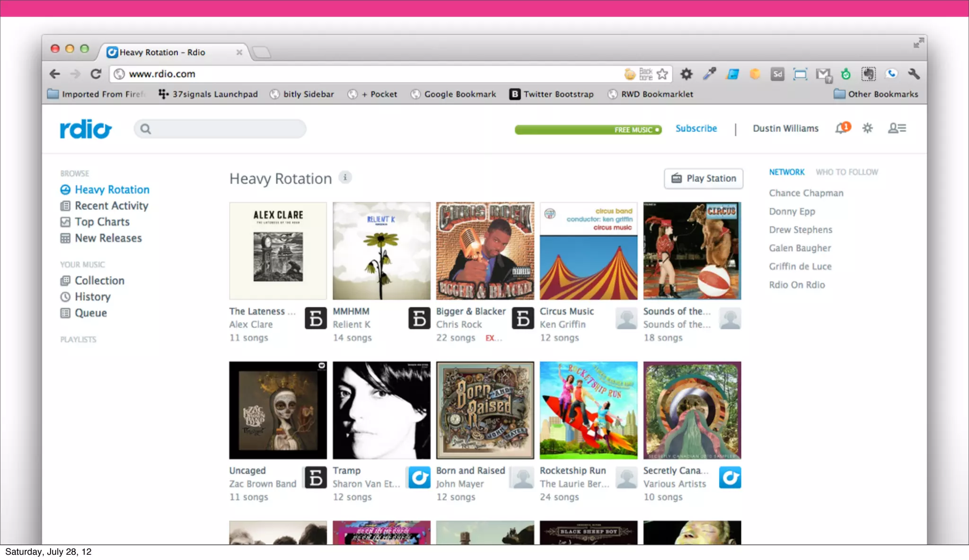
Task: Open Rdio settings gear icon
Action: click(867, 128)
